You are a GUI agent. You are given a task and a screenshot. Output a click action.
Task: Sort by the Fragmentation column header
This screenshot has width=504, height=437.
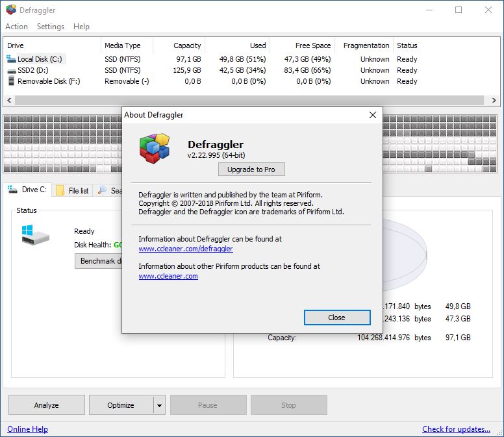pos(364,45)
